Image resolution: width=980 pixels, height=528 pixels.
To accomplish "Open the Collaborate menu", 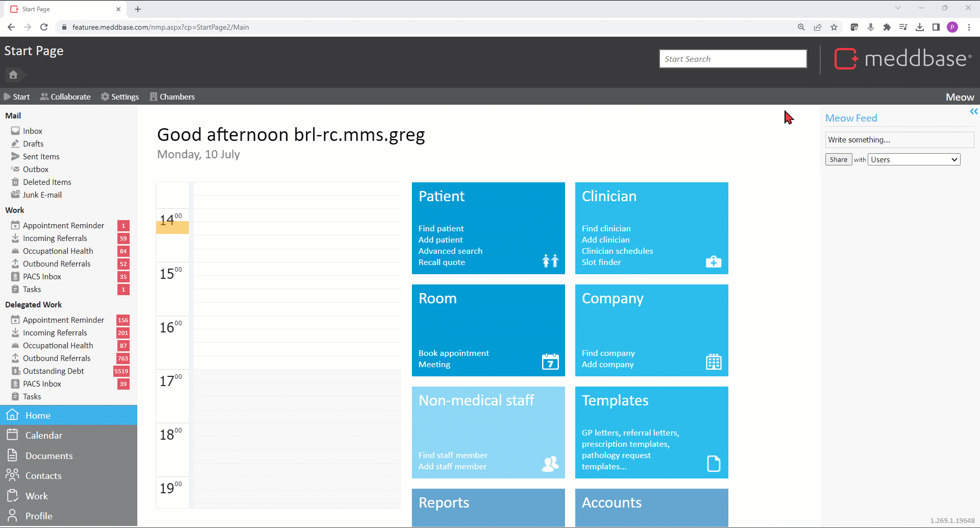I will 65,97.
